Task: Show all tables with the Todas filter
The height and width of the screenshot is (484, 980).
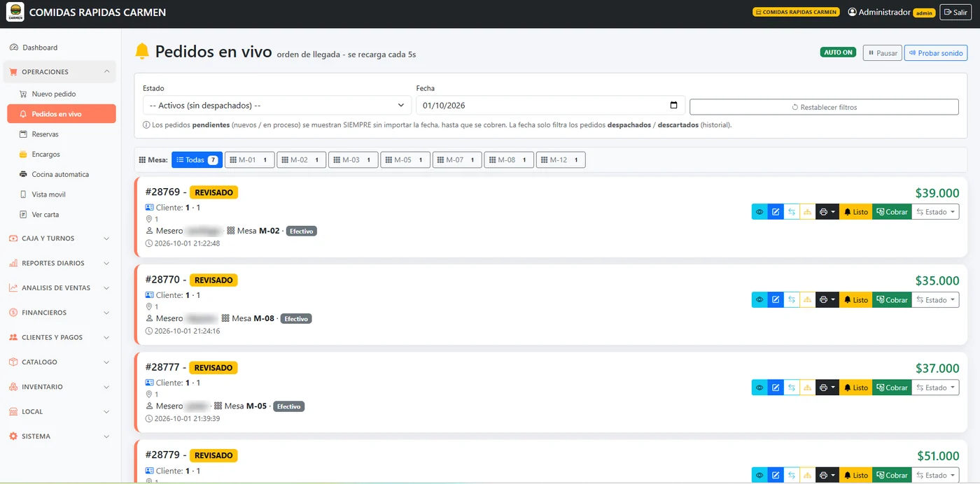Action: [197, 160]
